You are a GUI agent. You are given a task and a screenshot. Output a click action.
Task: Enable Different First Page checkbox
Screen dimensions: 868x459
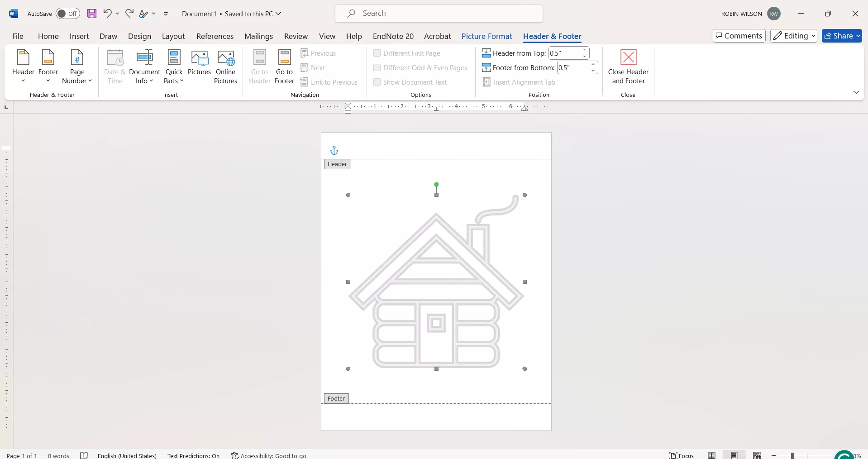[377, 53]
